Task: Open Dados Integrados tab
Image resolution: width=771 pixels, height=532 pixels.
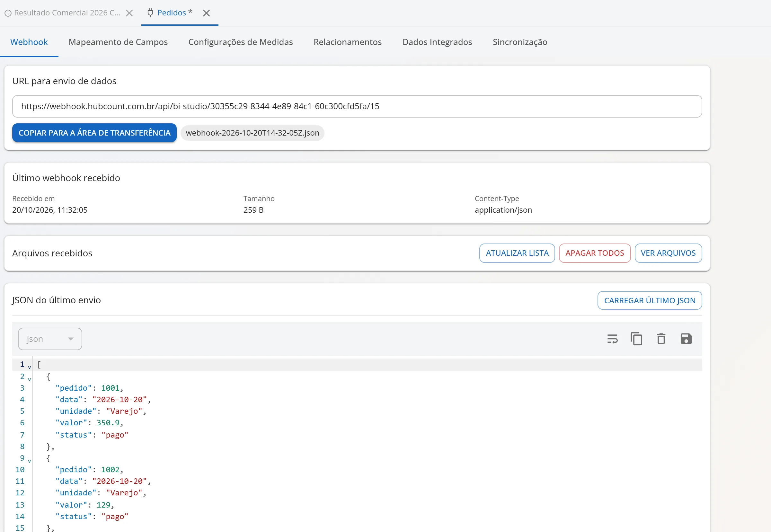Action: pos(437,42)
